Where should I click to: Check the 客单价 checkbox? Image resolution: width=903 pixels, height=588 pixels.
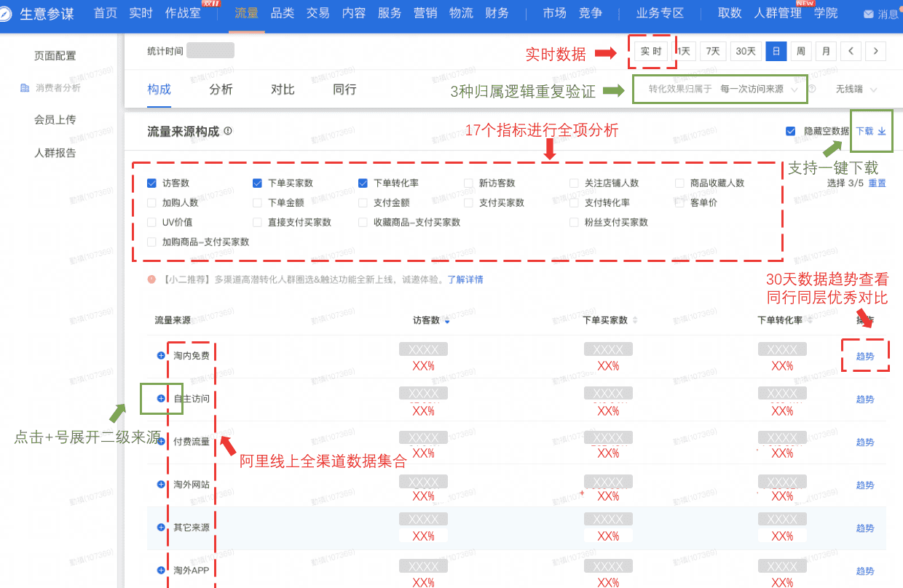(679, 203)
